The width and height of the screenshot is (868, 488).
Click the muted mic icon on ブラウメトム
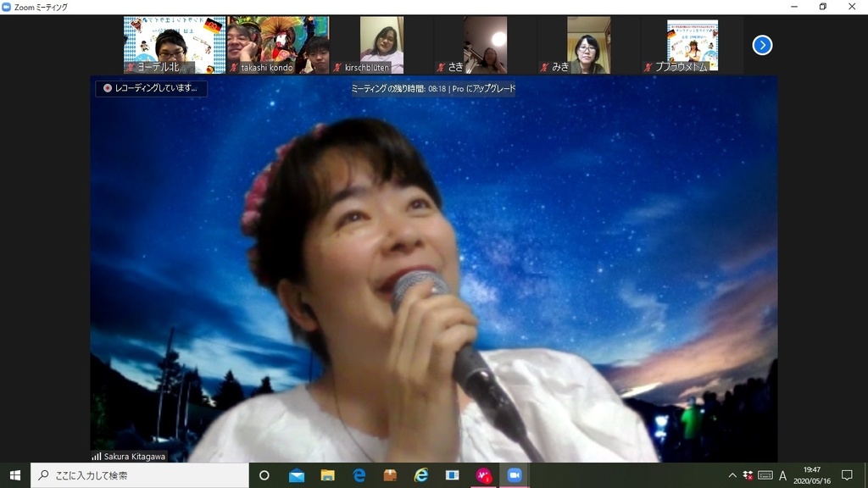648,68
